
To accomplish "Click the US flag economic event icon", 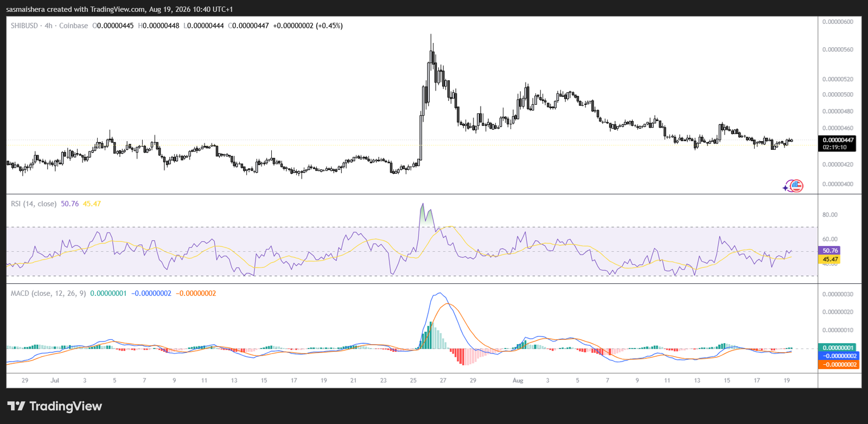I will [x=796, y=186].
